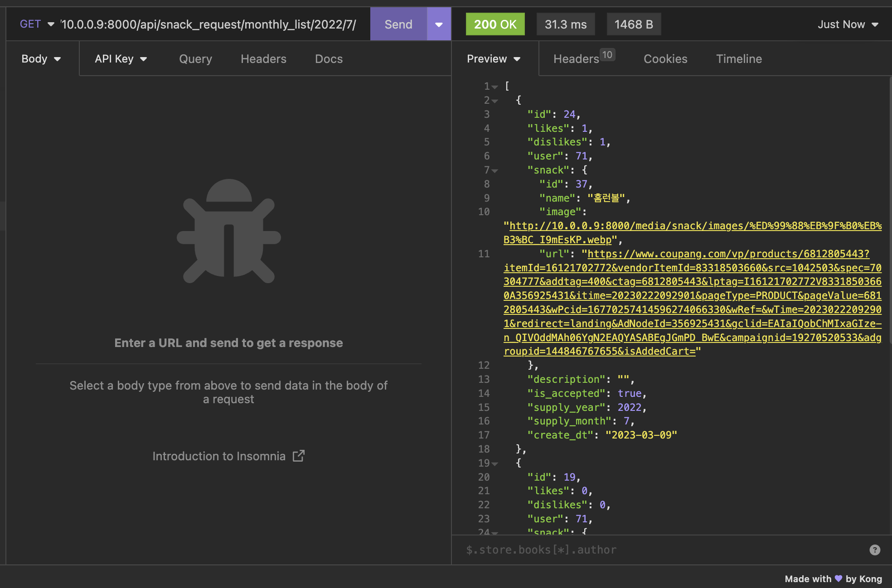Click the external link icon beside Introduction to Insomnia
The height and width of the screenshot is (588, 892).
point(298,456)
